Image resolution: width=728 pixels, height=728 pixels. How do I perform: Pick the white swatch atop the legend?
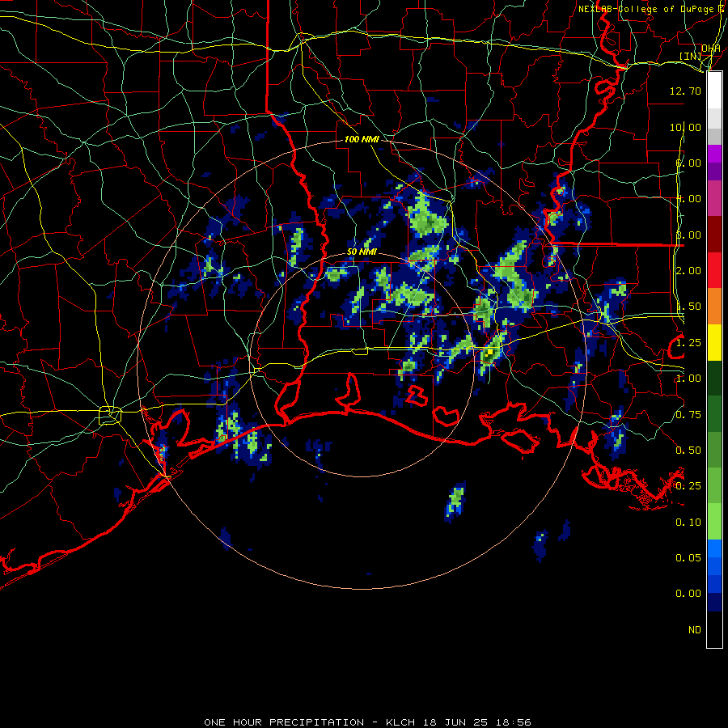click(714, 90)
